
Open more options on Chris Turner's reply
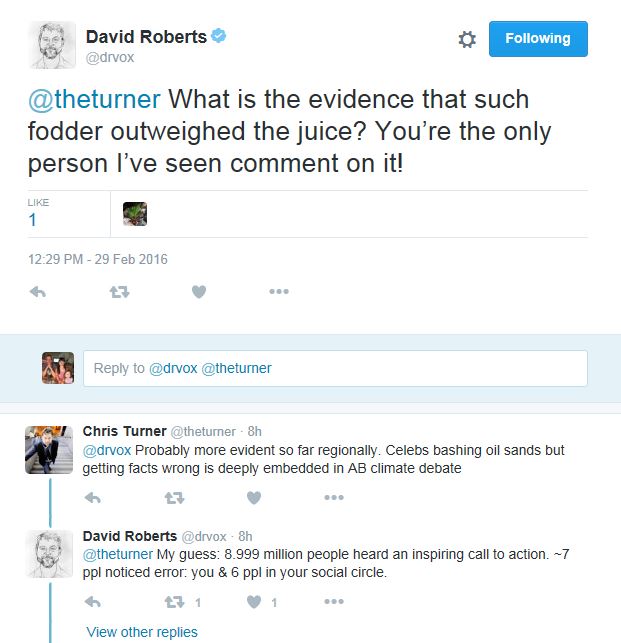point(333,497)
